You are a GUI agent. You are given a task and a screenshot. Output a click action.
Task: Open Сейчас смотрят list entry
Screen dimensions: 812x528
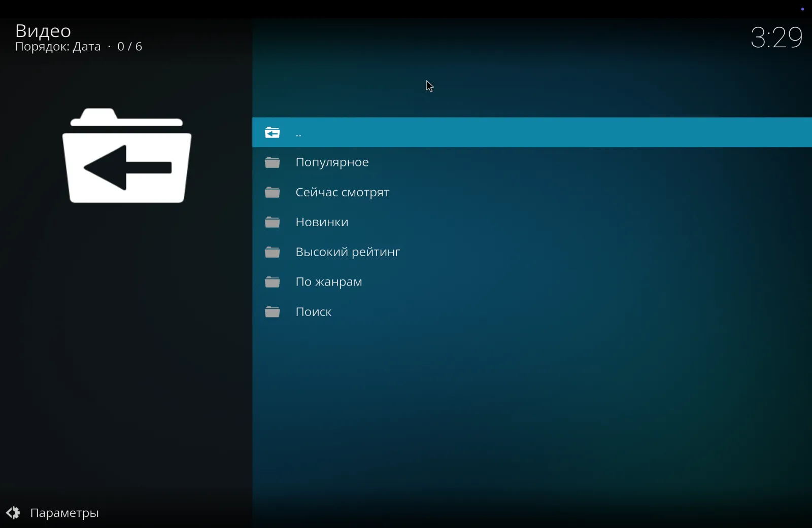click(x=532, y=192)
